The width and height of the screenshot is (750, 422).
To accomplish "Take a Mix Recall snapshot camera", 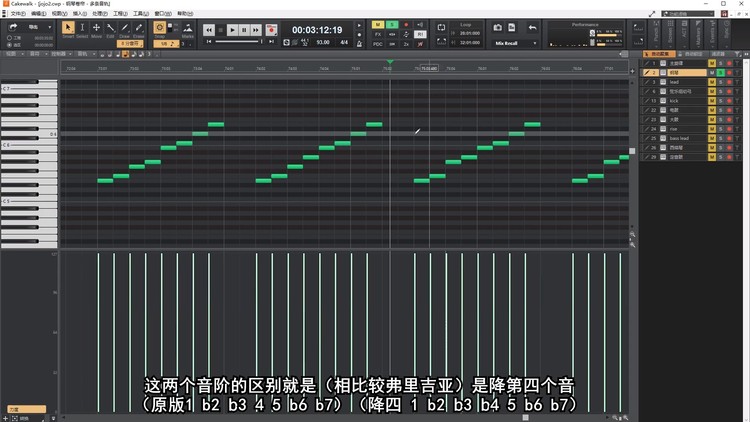I will (x=497, y=28).
